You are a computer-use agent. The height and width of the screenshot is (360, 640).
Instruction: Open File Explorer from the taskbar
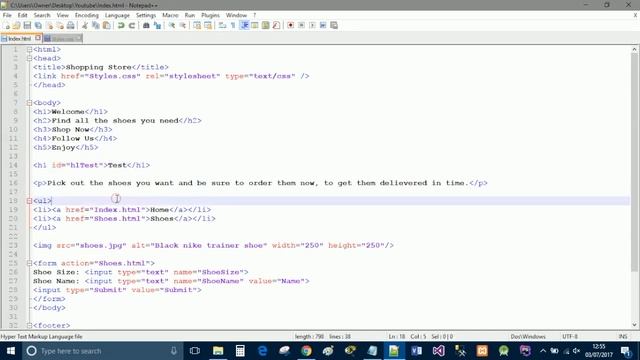pyautogui.click(x=218, y=351)
